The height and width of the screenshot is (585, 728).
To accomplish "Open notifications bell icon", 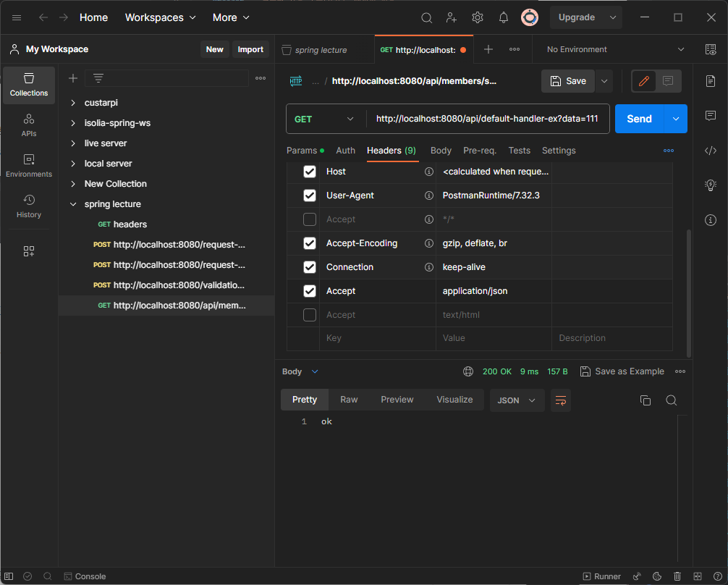I will coord(503,17).
